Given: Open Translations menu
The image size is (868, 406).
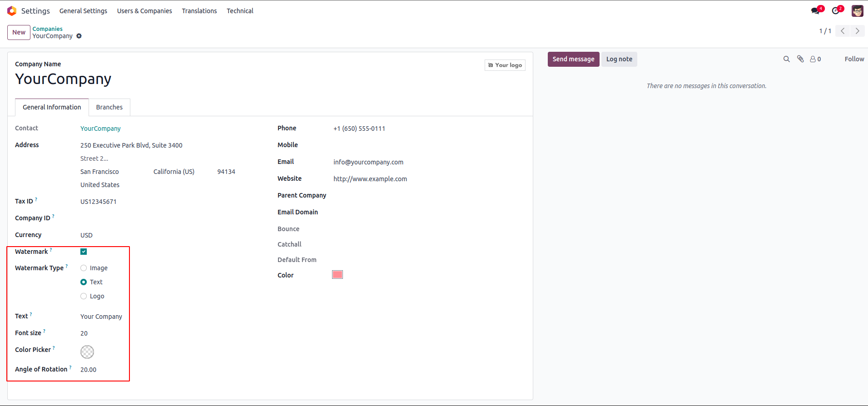Looking at the screenshot, I should coord(199,11).
